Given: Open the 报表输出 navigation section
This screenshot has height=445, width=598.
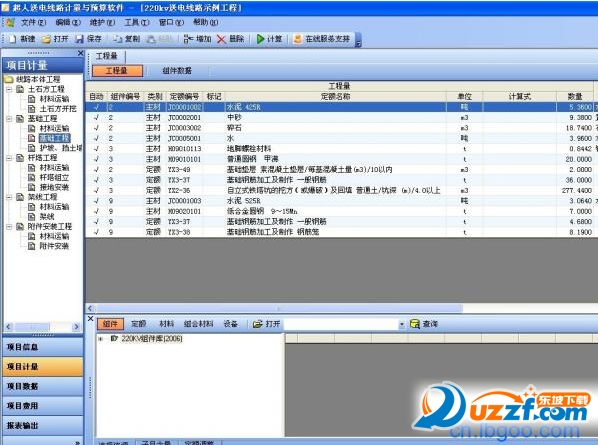Looking at the screenshot, I should [43, 426].
